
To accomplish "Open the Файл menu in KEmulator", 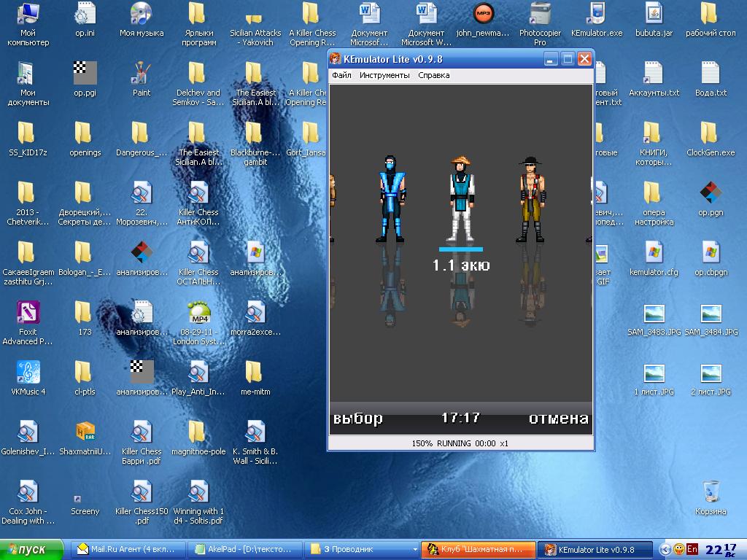I will [x=341, y=75].
